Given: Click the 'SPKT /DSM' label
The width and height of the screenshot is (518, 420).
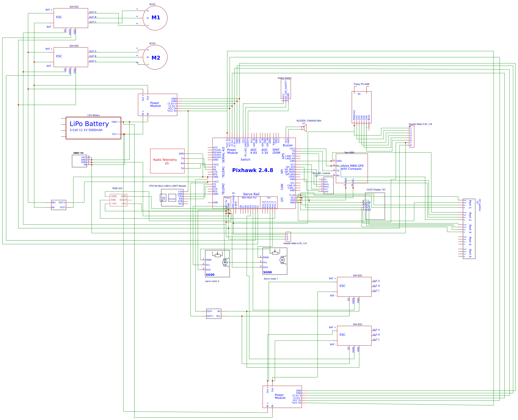Looking at the screenshot, I should pyautogui.click(x=276, y=151).
